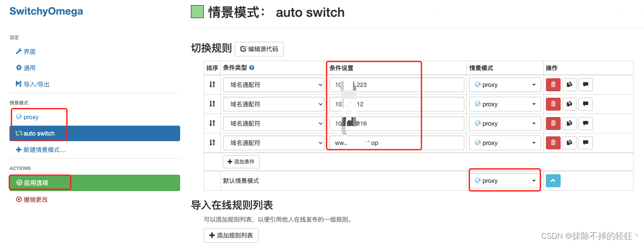Add a note to the 223 rule
This screenshot has width=644, height=244.
click(586, 85)
